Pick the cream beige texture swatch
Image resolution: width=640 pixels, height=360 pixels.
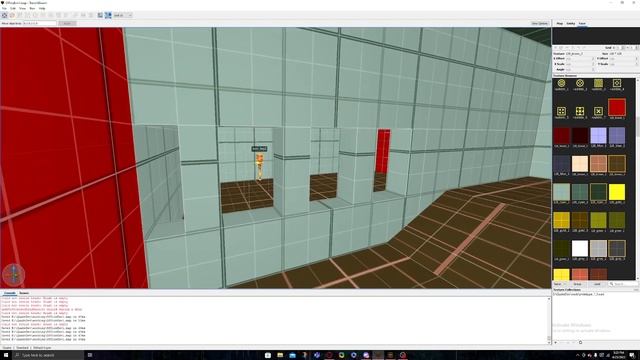pos(580,164)
